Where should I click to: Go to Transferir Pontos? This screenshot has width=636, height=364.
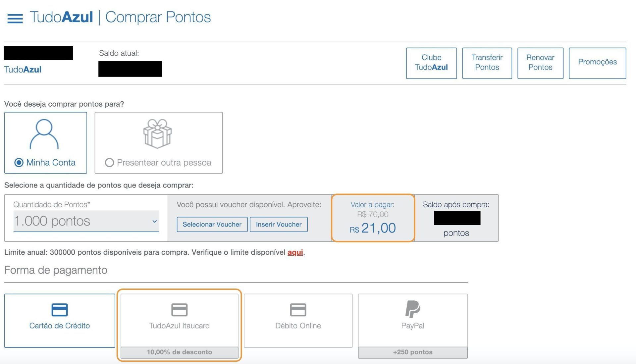tap(487, 63)
